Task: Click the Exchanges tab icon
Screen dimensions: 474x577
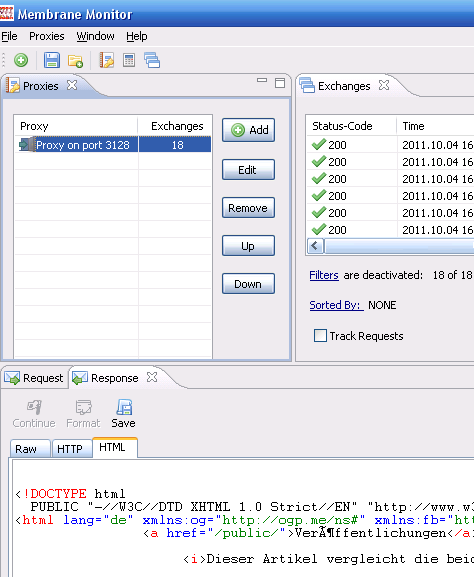Action: click(x=307, y=85)
